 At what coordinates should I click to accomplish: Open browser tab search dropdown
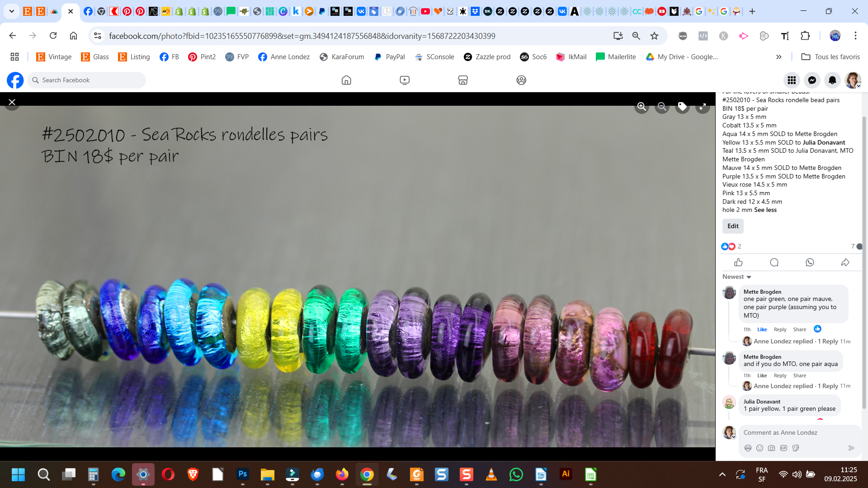pyautogui.click(x=12, y=11)
